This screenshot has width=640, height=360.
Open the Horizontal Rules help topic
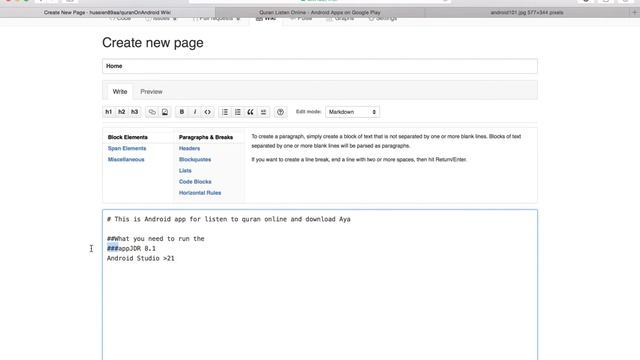point(200,192)
